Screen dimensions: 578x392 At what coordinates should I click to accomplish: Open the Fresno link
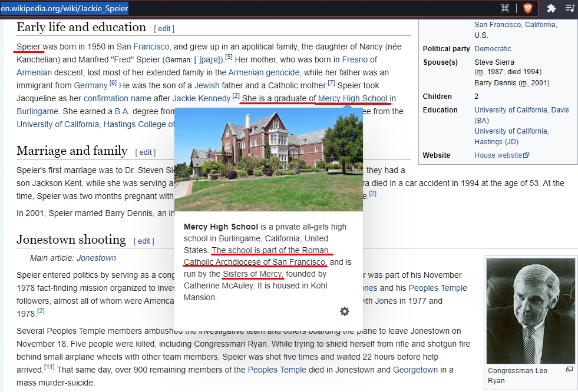coord(355,59)
